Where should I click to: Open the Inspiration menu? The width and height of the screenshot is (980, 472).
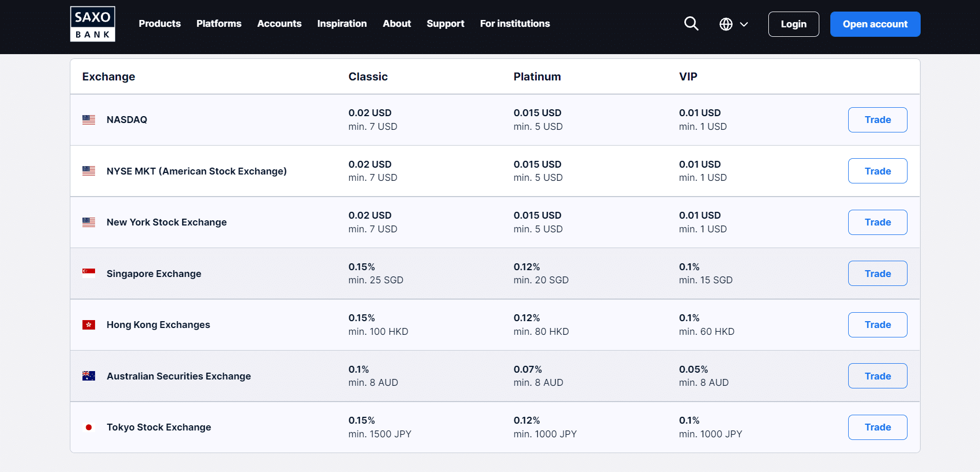pyautogui.click(x=342, y=24)
